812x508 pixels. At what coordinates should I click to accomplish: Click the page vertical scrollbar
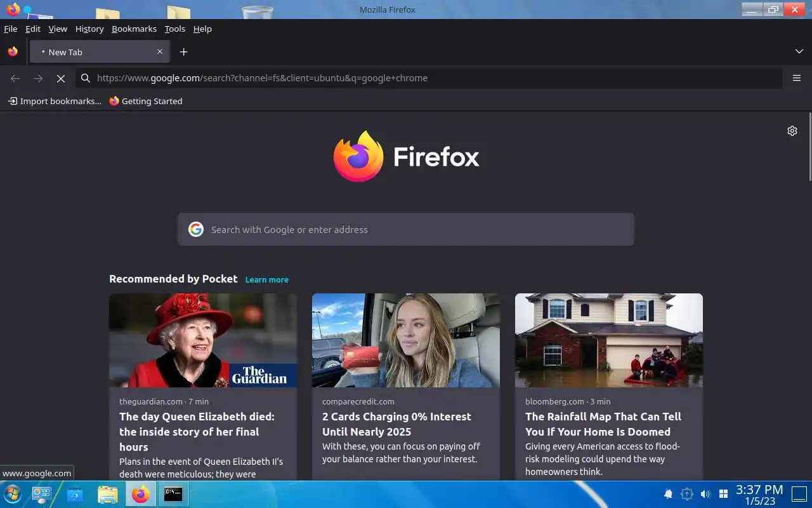[x=809, y=146]
